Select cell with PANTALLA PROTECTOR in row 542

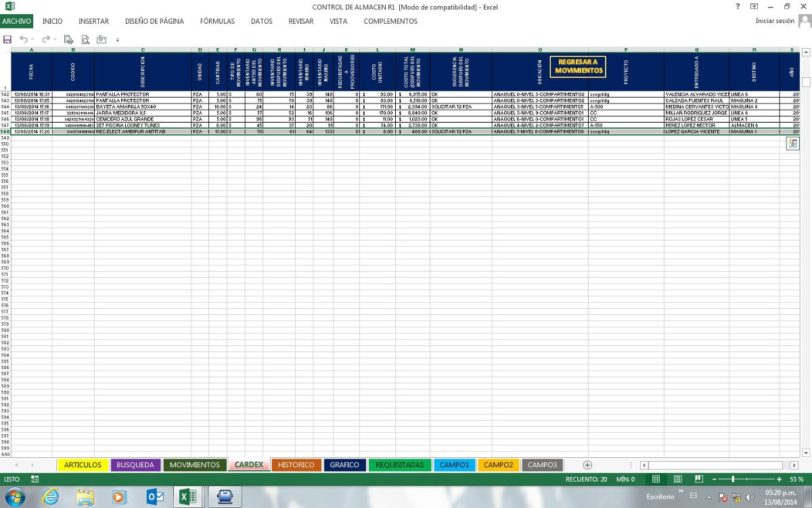pyautogui.click(x=142, y=94)
